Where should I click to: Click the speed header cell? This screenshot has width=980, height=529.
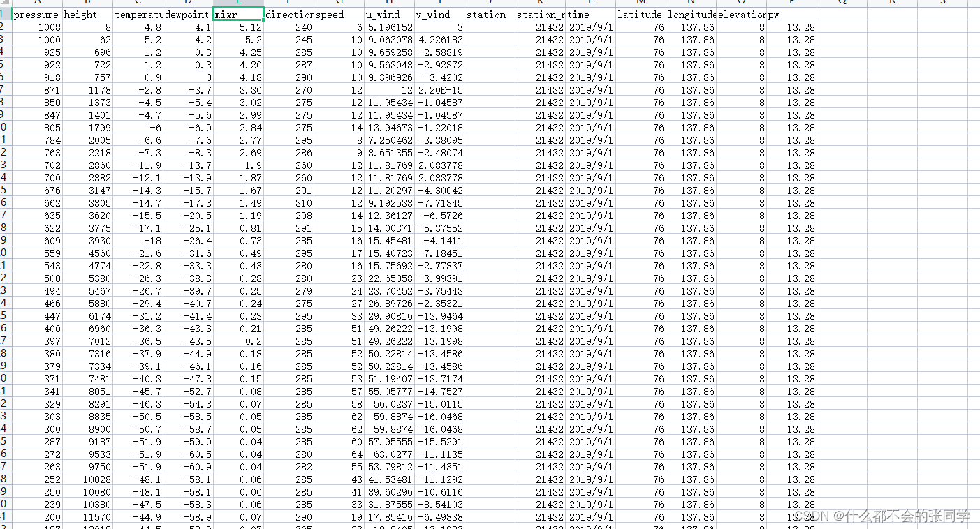click(339, 15)
